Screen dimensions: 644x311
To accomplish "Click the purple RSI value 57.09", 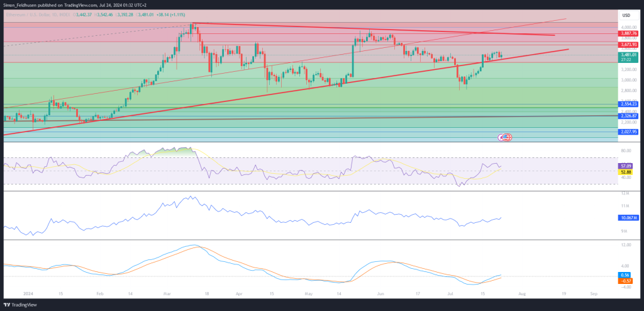I will coord(626,166).
